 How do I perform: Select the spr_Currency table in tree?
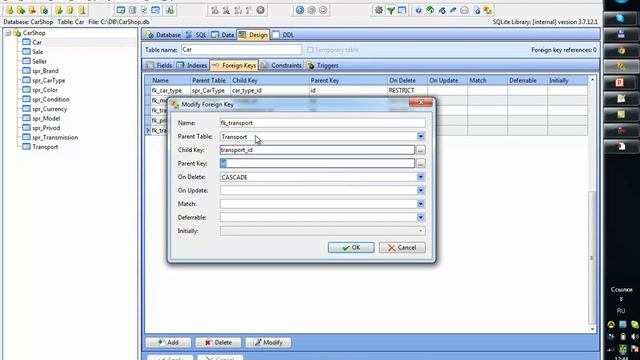click(x=49, y=109)
